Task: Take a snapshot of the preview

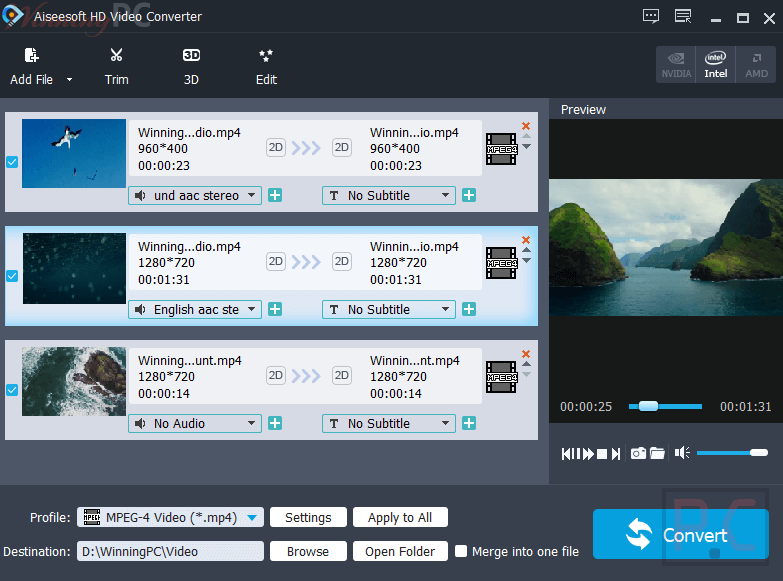Action: (638, 453)
